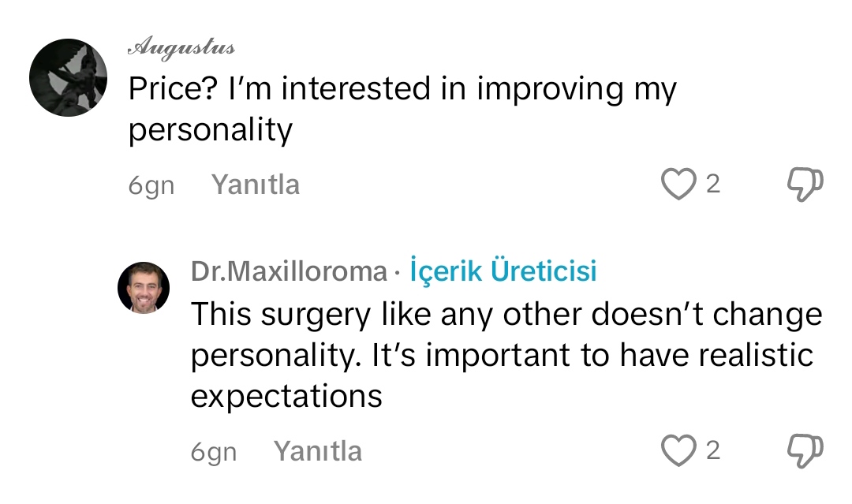852x504 pixels.
Task: Open Augustus's profile picture
Action: click(68, 77)
